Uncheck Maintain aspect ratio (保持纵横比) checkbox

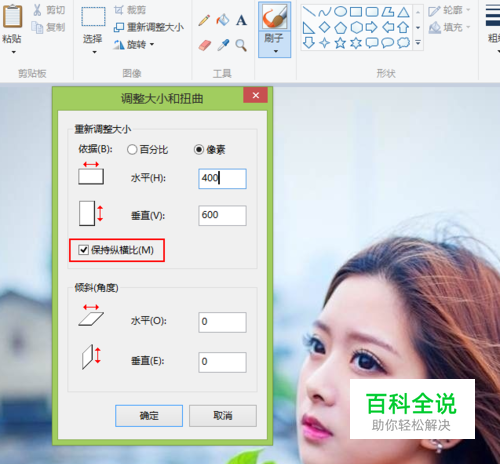[x=83, y=250]
